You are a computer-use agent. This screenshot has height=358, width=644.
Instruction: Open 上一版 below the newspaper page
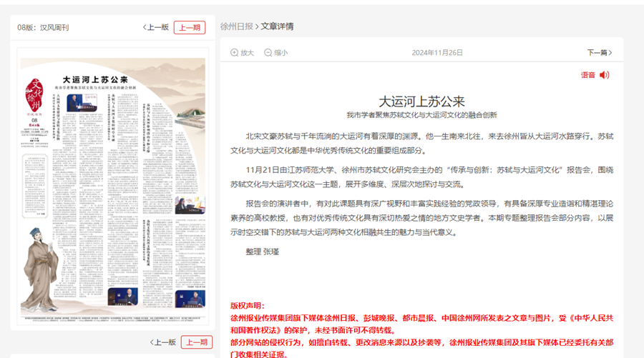coord(162,342)
